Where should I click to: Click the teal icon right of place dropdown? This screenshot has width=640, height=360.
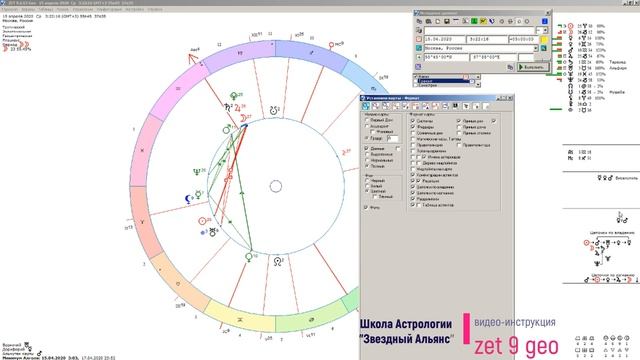(x=544, y=48)
